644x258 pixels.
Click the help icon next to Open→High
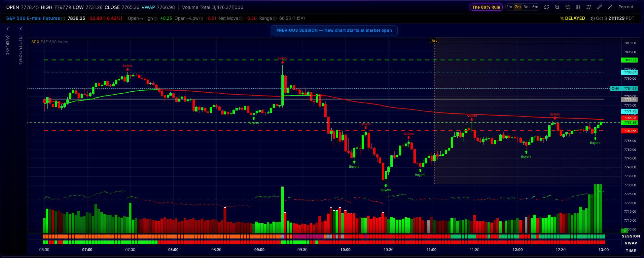(156, 19)
